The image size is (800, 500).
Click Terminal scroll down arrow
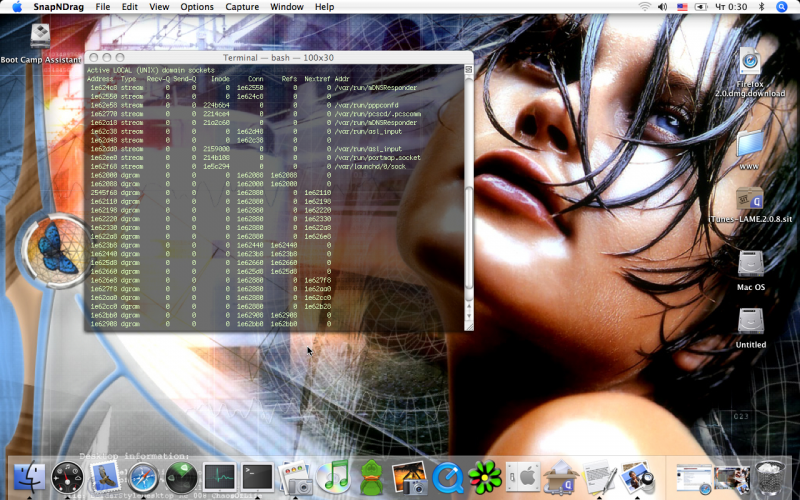pos(469,316)
